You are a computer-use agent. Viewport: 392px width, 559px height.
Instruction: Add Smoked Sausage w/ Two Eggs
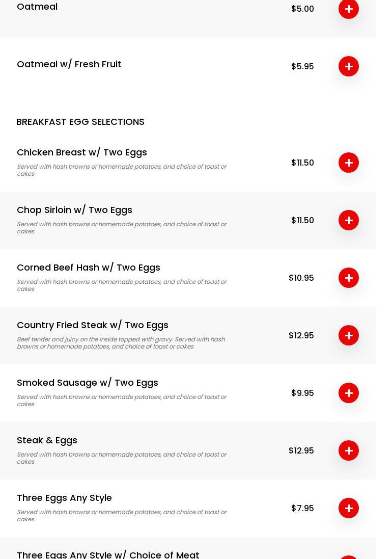349,393
